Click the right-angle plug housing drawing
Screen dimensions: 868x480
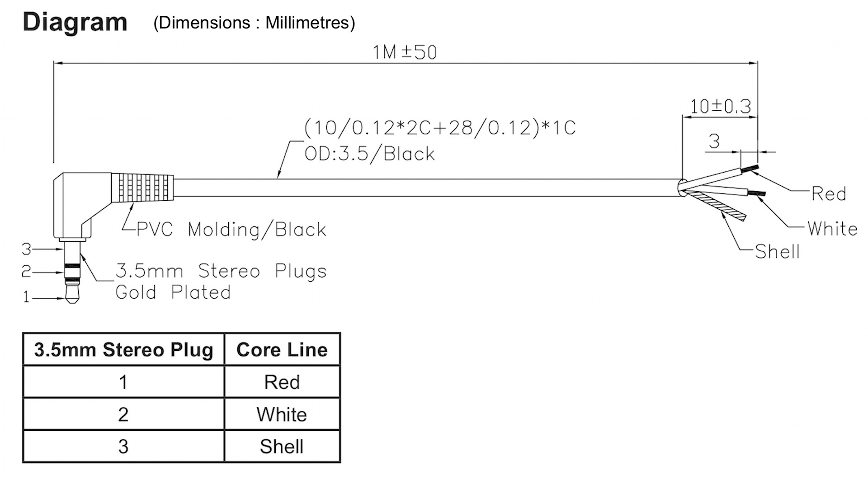click(81, 206)
